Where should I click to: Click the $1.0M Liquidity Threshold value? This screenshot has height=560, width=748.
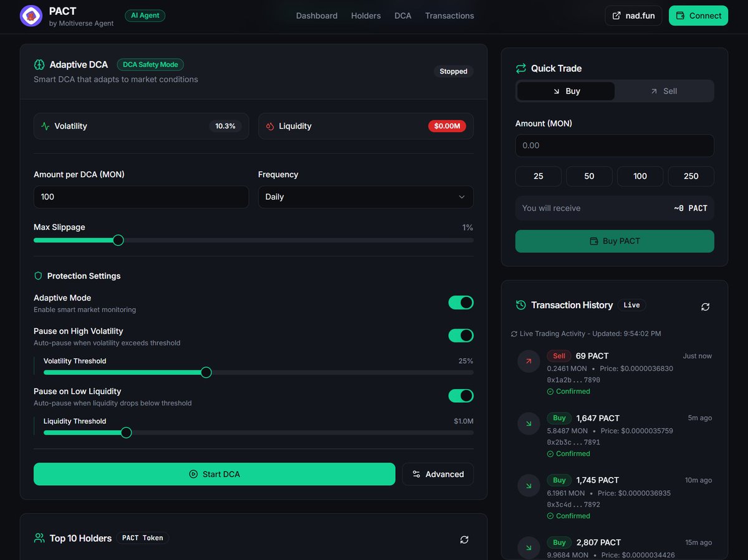[x=464, y=422]
